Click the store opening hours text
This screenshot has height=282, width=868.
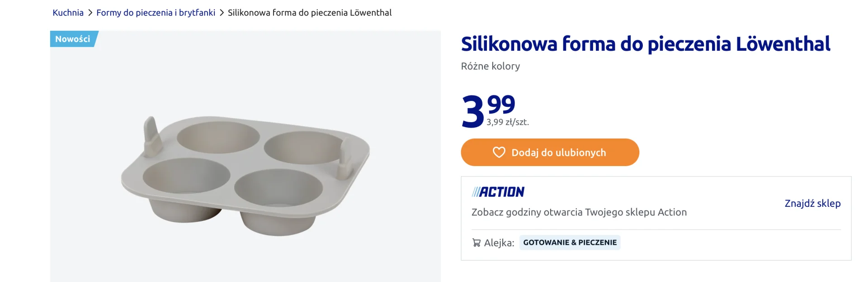click(579, 212)
